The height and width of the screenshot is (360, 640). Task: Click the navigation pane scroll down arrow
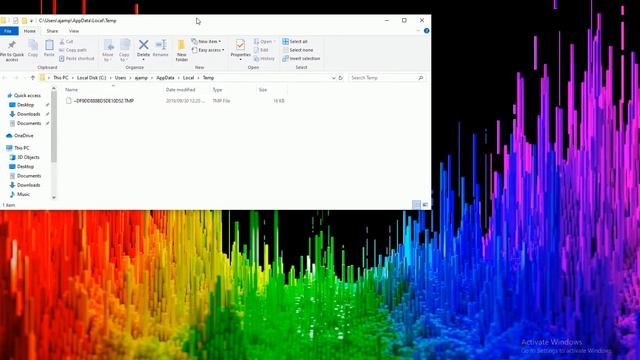click(x=53, y=197)
